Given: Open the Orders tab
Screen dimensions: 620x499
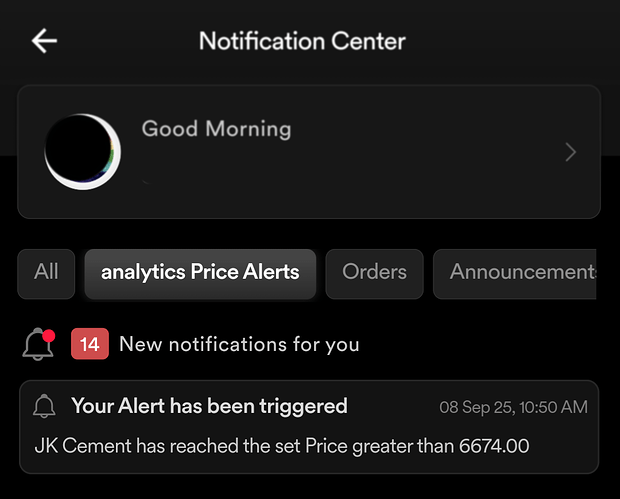Looking at the screenshot, I should (374, 272).
